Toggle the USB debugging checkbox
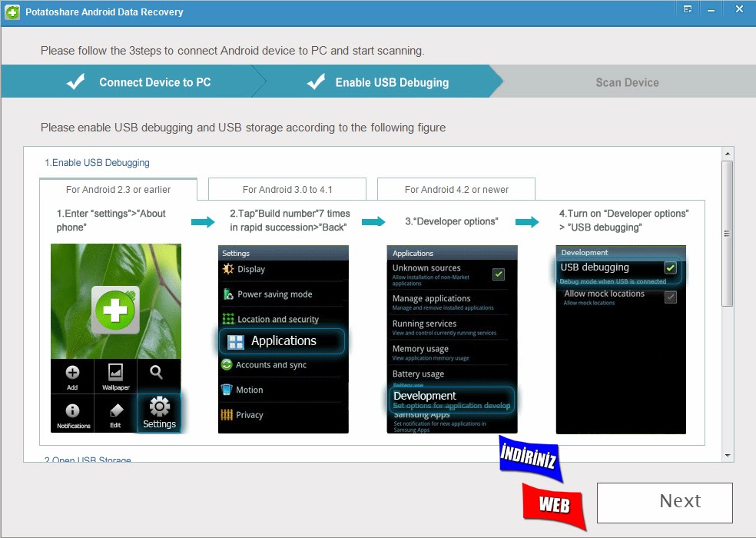This screenshot has height=538, width=756. [670, 267]
